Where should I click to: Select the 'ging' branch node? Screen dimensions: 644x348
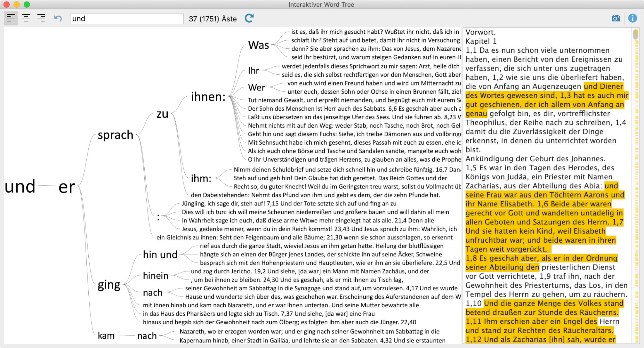coord(109,284)
